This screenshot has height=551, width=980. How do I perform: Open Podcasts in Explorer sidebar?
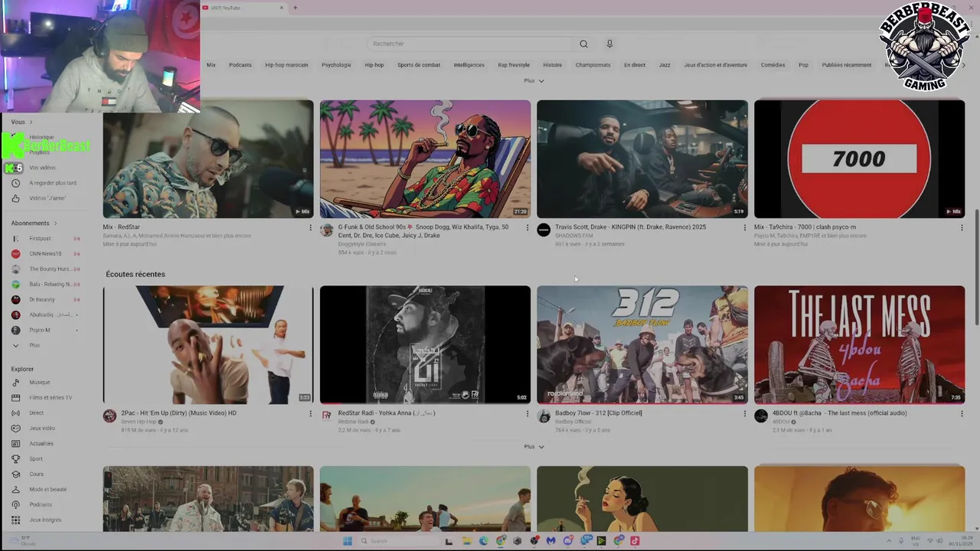[41, 504]
